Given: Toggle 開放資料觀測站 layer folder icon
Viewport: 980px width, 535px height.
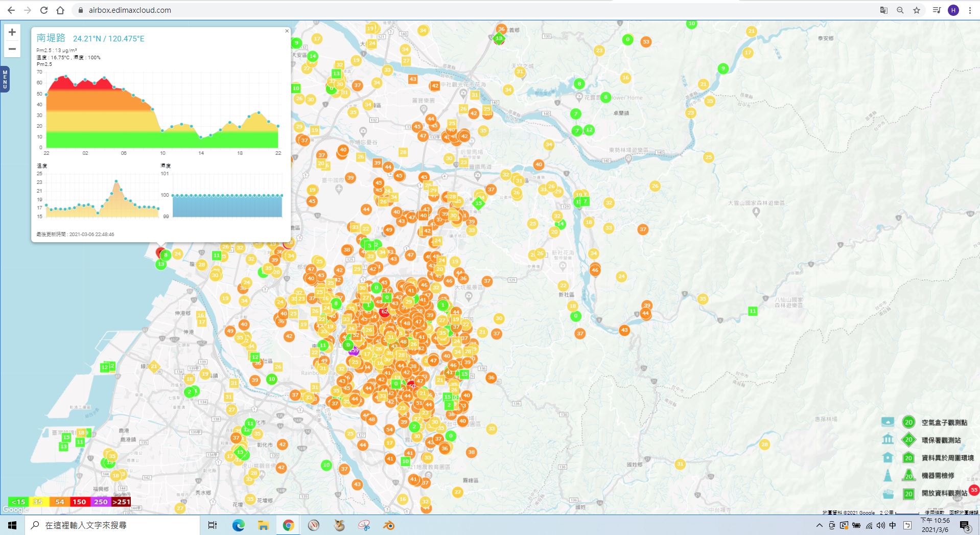Looking at the screenshot, I should pyautogui.click(x=888, y=493).
